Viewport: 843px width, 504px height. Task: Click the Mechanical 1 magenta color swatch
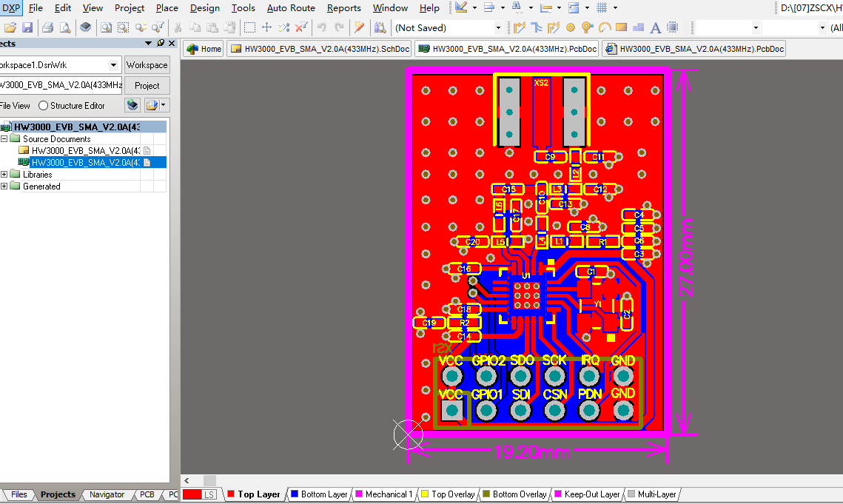[x=359, y=494]
